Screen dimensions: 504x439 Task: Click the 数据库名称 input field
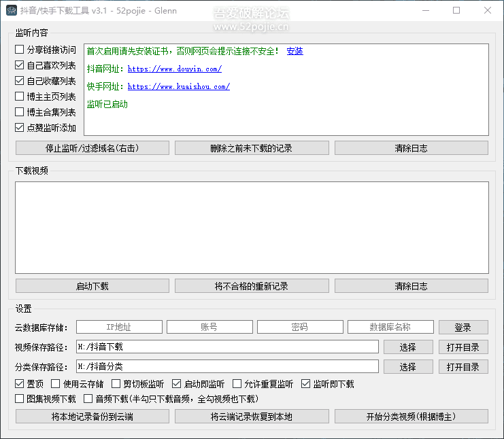pyautogui.click(x=390, y=328)
